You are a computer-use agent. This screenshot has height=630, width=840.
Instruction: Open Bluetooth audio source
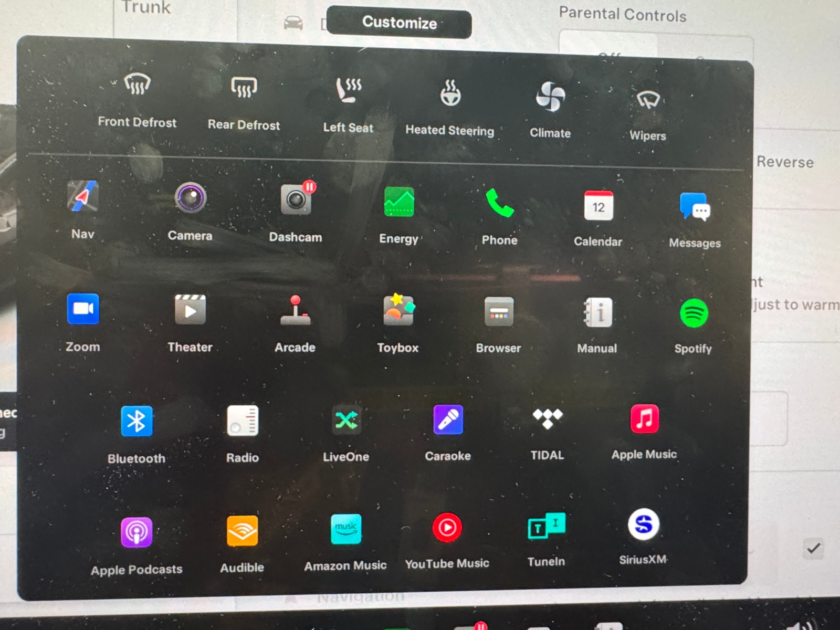tap(136, 435)
